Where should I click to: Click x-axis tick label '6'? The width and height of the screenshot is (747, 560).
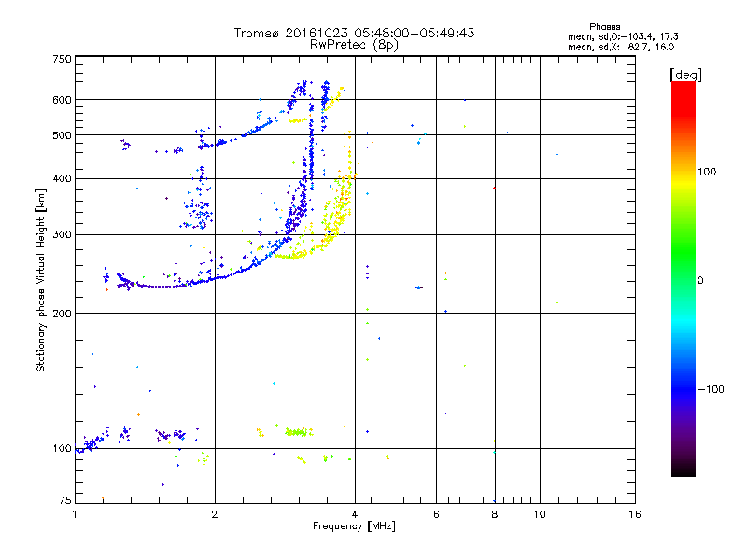pos(436,514)
